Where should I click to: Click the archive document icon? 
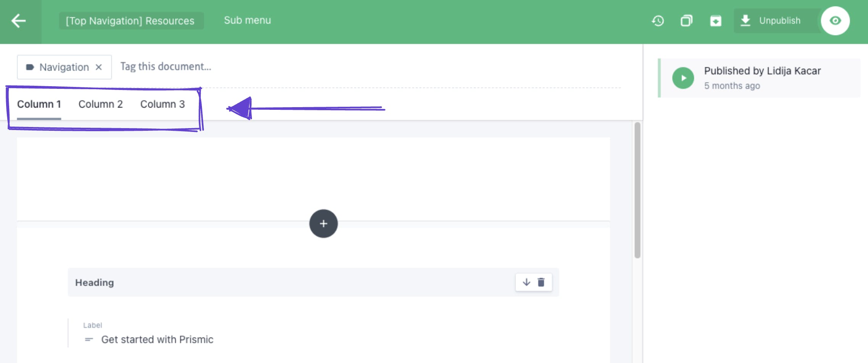[x=715, y=21]
